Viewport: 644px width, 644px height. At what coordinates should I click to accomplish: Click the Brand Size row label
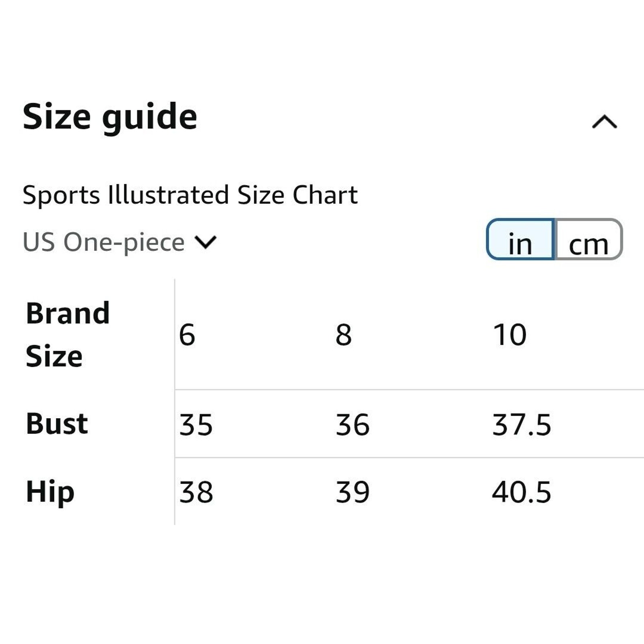tap(68, 334)
